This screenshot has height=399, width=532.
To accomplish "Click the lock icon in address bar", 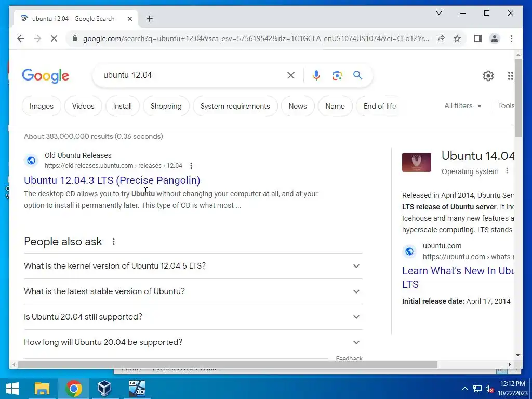I will [x=75, y=38].
